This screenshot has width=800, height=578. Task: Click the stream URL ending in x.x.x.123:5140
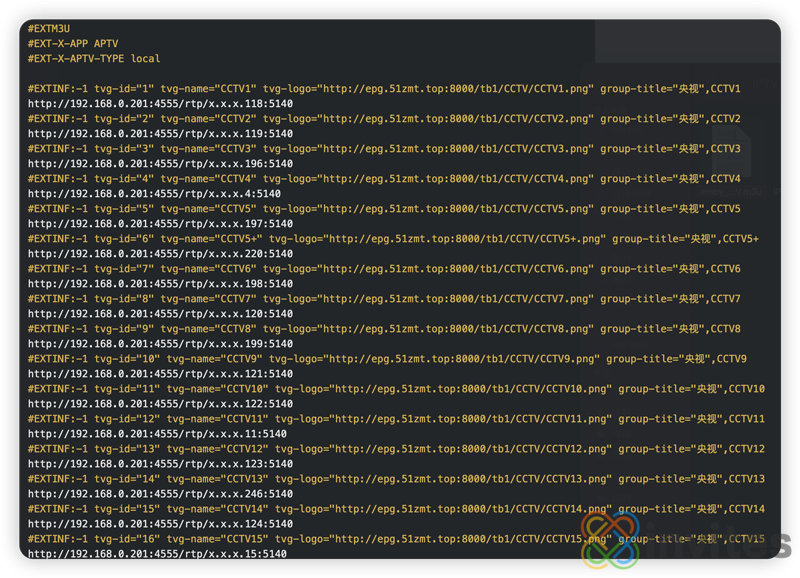coord(160,464)
